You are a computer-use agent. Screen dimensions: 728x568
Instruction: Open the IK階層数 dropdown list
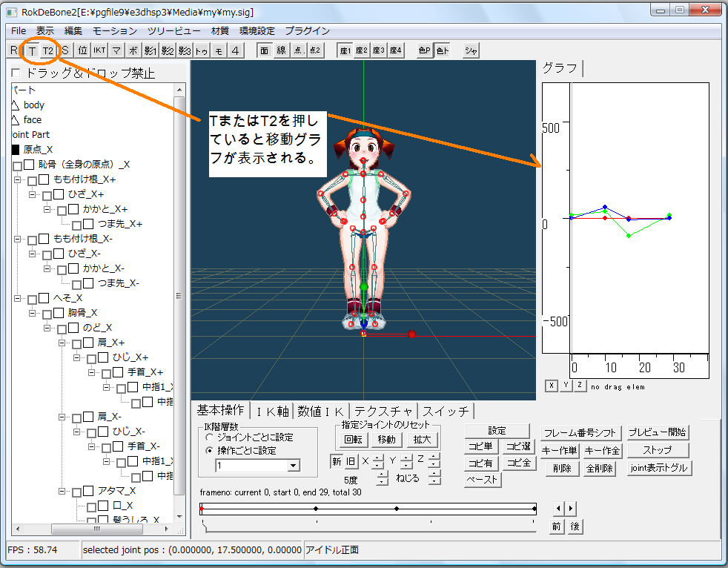coord(294,466)
